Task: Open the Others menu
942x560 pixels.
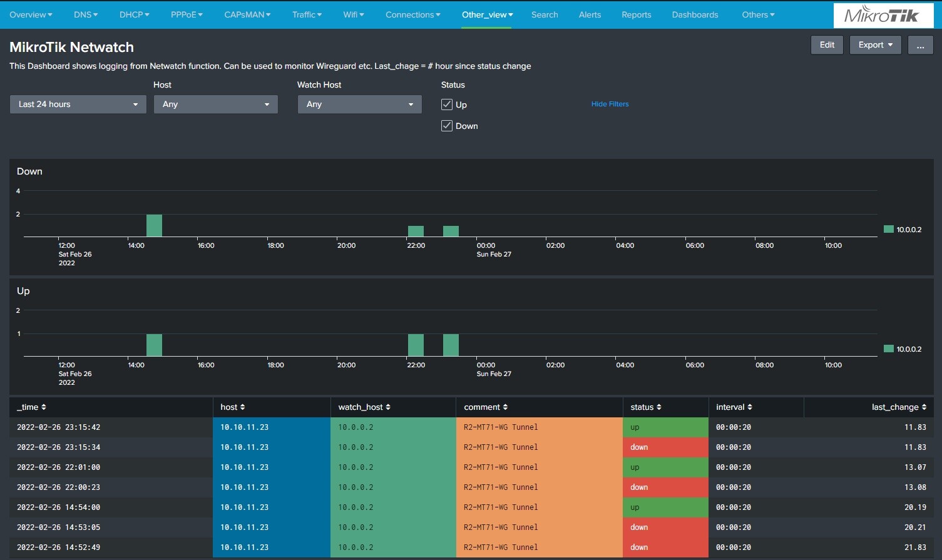Action: point(758,14)
